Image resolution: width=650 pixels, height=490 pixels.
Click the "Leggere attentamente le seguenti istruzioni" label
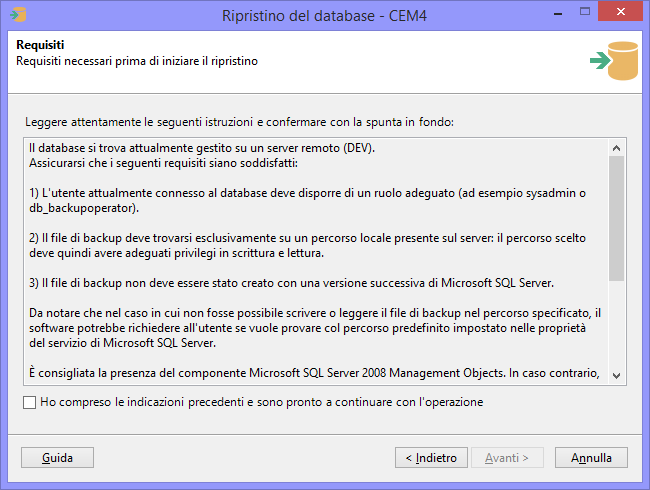coord(240,122)
